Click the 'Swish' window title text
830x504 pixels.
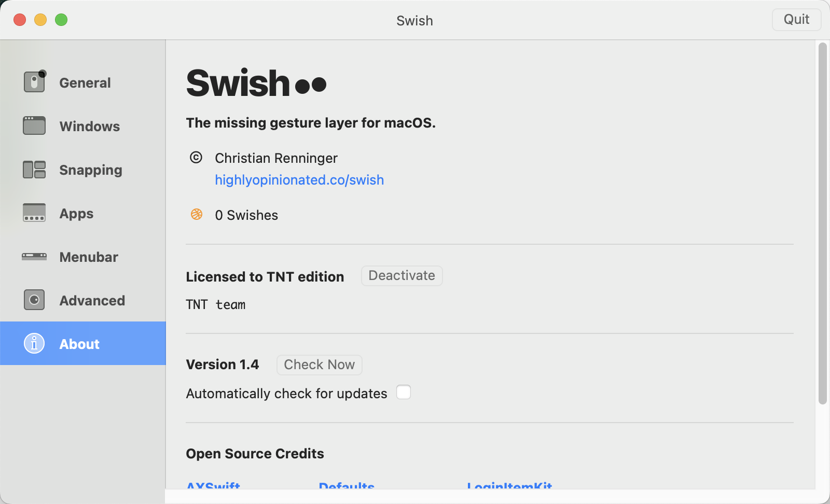click(414, 21)
